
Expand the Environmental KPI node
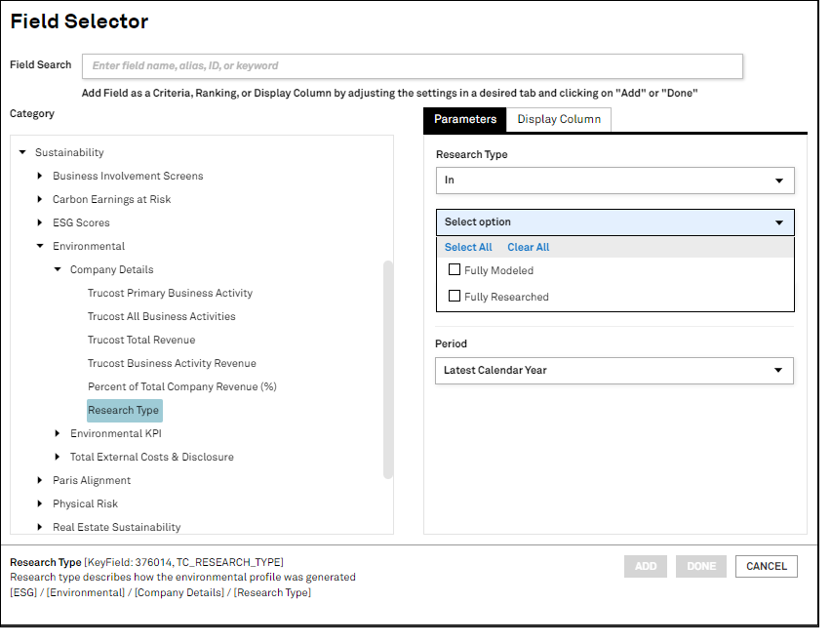58,433
